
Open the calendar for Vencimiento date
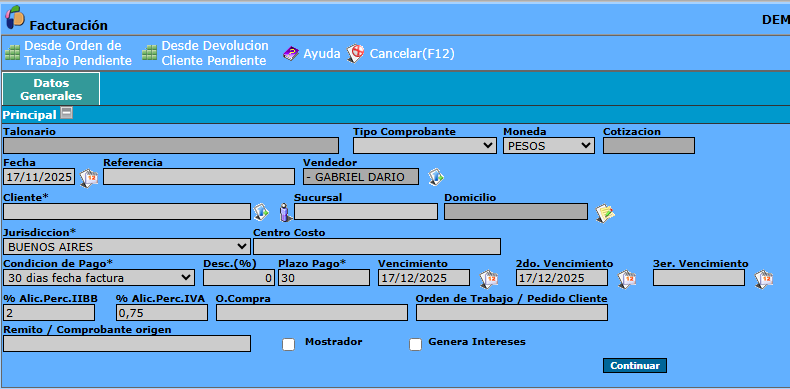click(x=489, y=279)
